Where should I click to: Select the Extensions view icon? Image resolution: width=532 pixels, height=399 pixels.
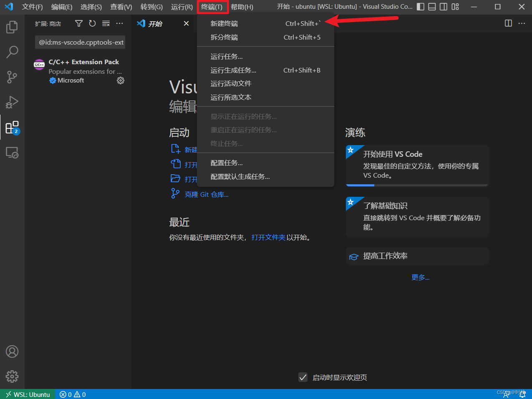coord(12,127)
